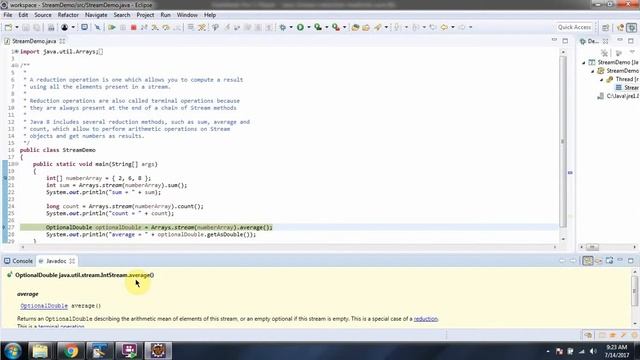Click the yellow Back navigation arrow
The height and width of the screenshot is (360, 640).
pyautogui.click(x=444, y=27)
